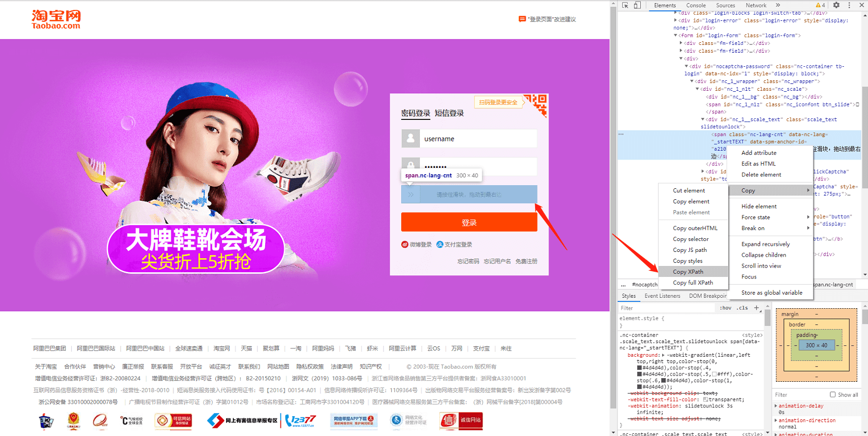Viewport: 868px width, 436px height.
Task: Click the 扫码登录更安全 tip label
Action: click(x=498, y=102)
